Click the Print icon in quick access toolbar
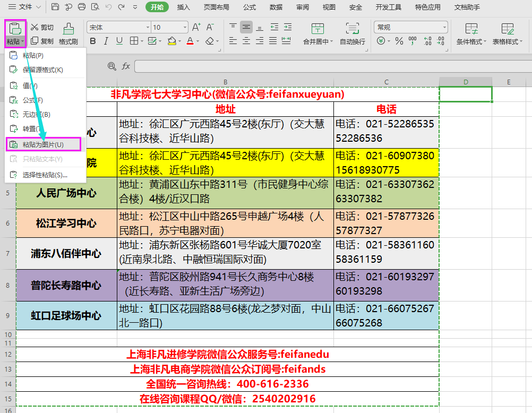Screen dimensions: 532x413 coord(82,7)
